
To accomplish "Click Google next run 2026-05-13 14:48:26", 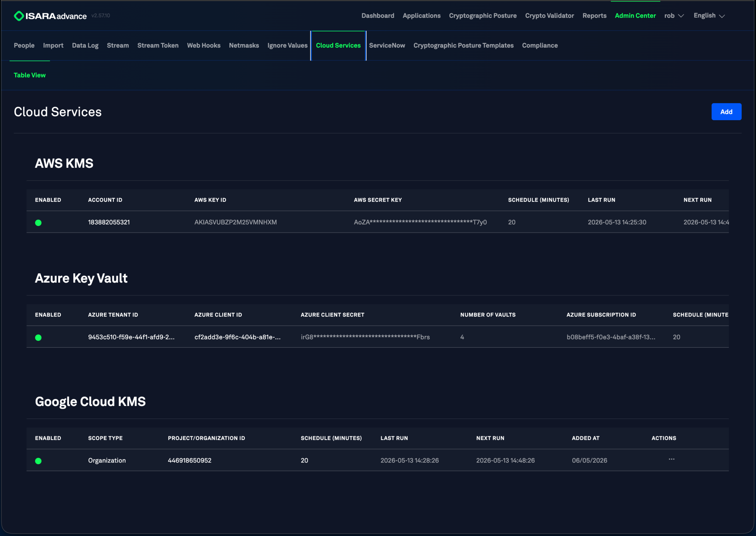I will 505,460.
